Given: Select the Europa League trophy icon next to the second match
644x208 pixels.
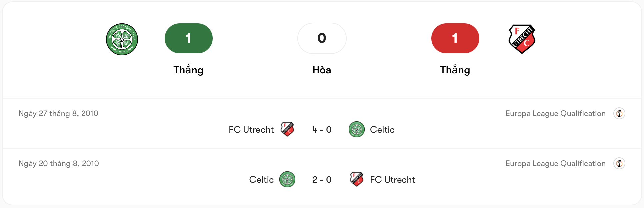Looking at the screenshot, I should [x=620, y=163].
